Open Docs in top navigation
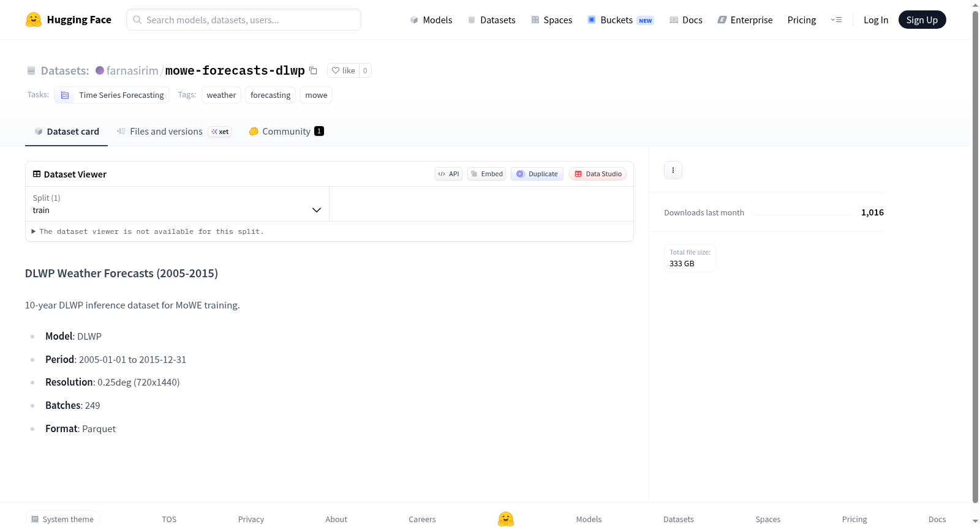Screen dimensions: 980x527 (x=686, y=20)
